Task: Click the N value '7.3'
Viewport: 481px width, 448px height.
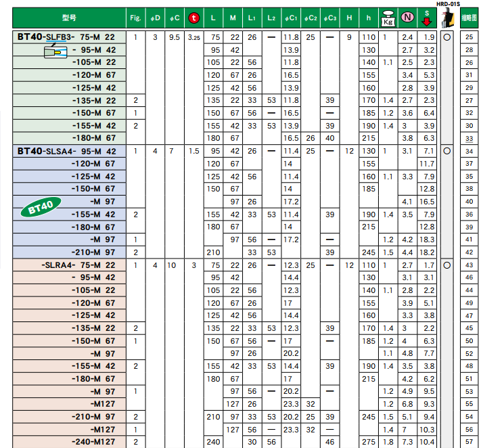Action: click(407, 442)
